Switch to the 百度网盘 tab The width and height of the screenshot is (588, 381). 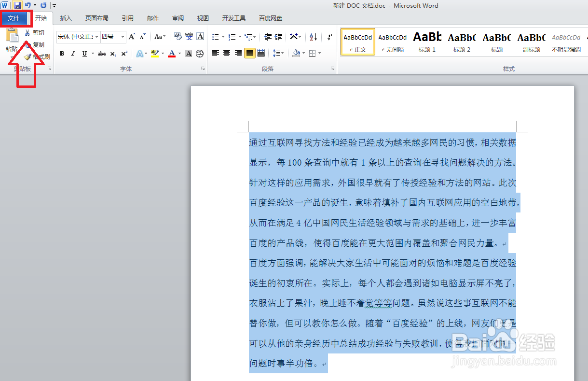click(x=271, y=18)
